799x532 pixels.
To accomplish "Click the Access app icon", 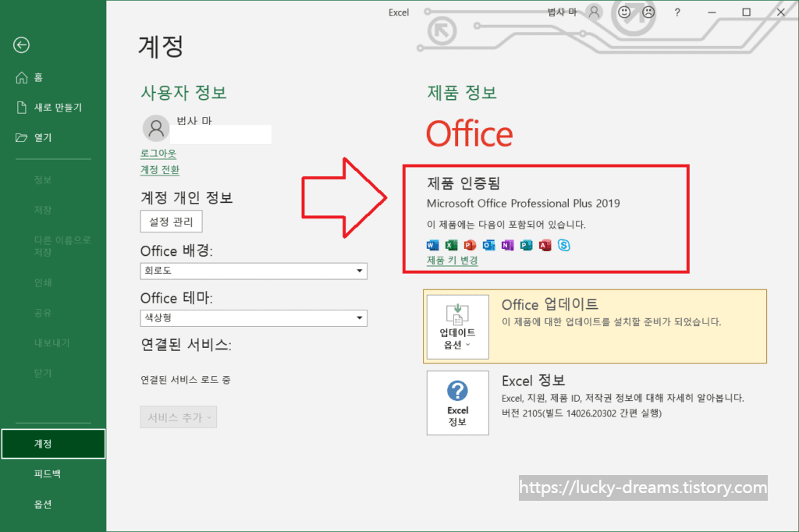I will pos(545,245).
